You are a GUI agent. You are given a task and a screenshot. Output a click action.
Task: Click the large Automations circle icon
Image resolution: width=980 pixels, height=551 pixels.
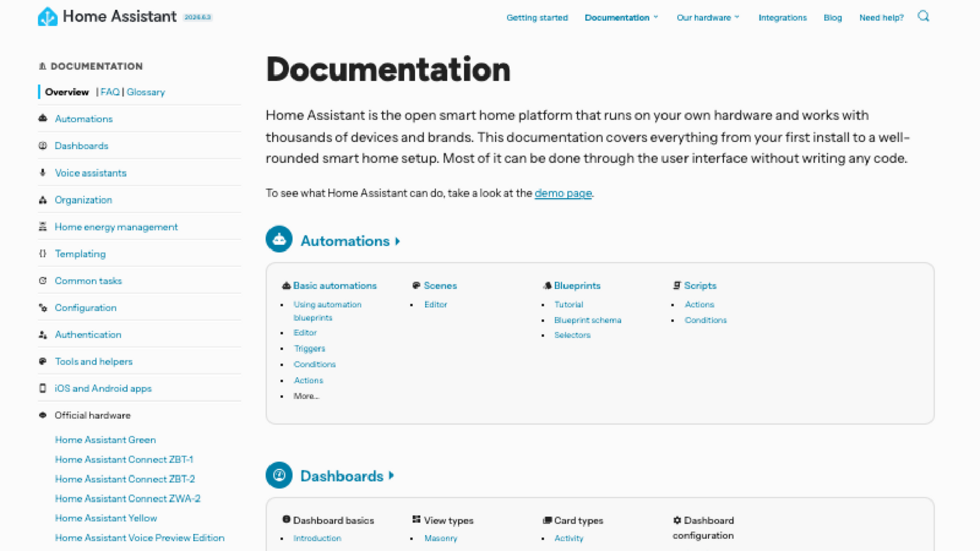279,239
